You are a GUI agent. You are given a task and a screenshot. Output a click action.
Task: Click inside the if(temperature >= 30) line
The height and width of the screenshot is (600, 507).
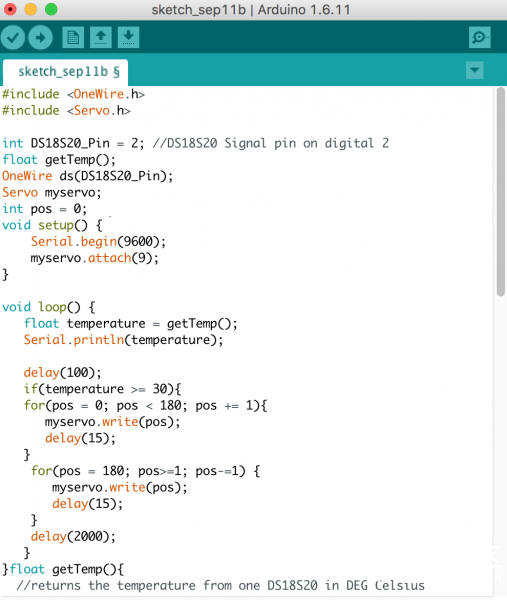click(103, 389)
